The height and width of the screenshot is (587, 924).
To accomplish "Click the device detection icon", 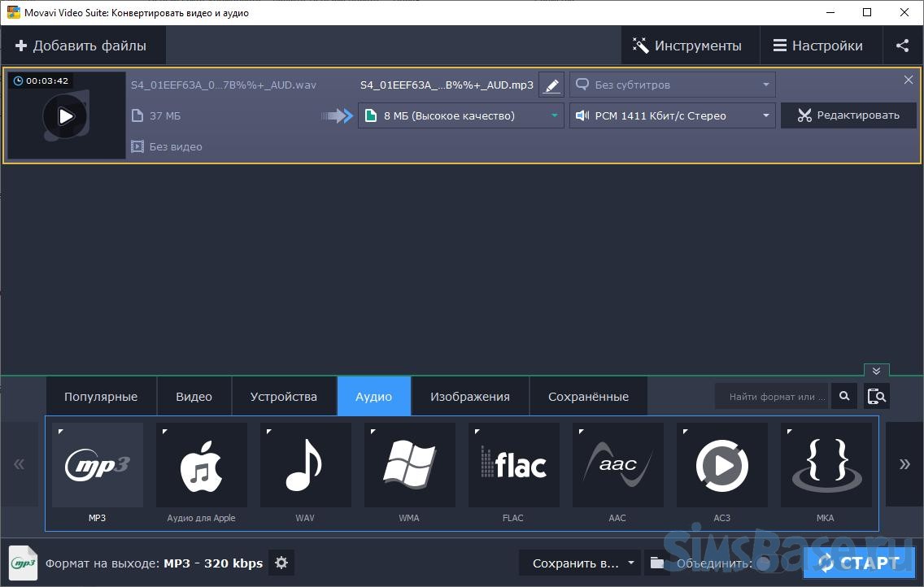I will click(877, 397).
